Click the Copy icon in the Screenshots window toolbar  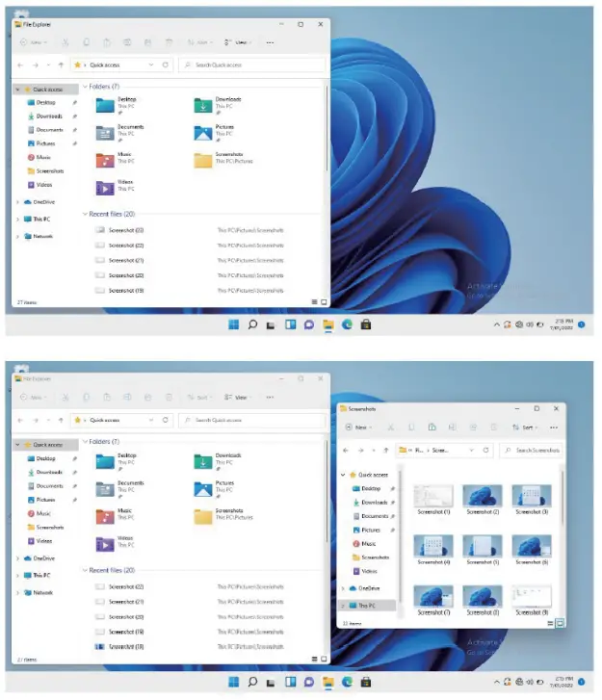[411, 428]
